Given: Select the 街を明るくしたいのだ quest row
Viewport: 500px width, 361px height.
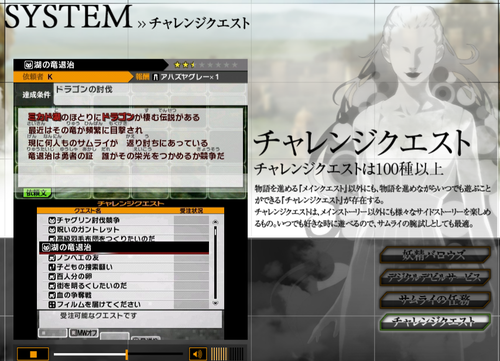Looking at the screenshot, I should click(124, 286).
